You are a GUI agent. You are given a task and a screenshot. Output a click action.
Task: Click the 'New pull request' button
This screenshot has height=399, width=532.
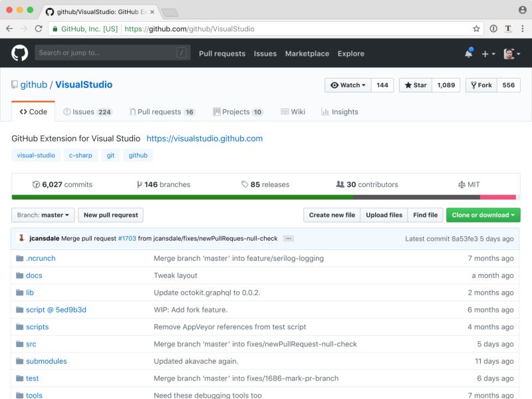point(110,215)
